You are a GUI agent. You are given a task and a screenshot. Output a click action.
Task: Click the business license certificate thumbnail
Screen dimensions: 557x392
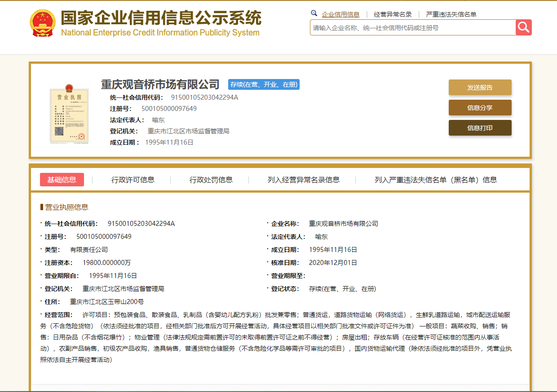point(69,115)
